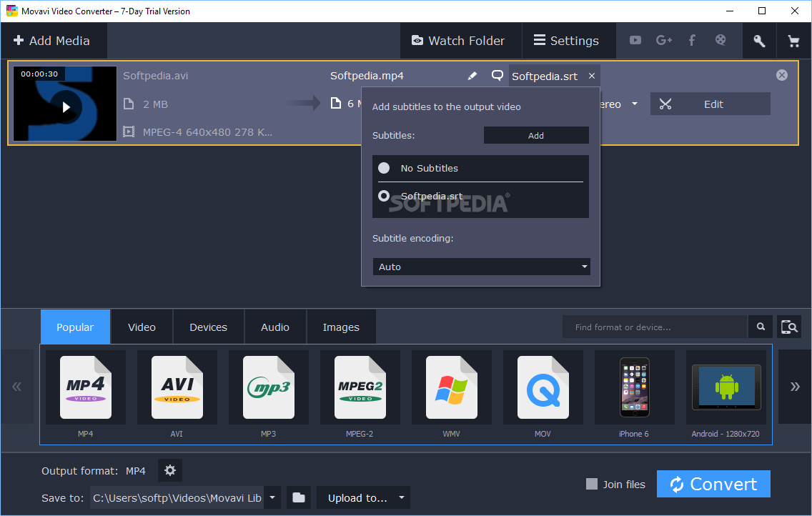The height and width of the screenshot is (516, 812).
Task: Click the Google+ icon
Action: (664, 40)
